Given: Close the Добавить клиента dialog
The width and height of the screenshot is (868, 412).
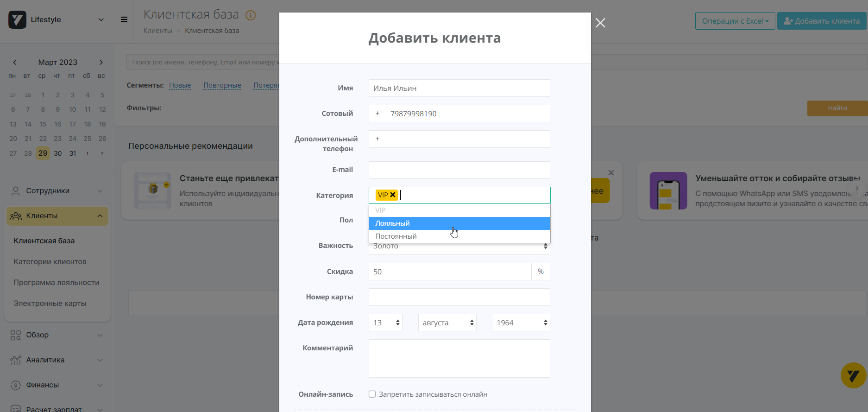Looking at the screenshot, I should [600, 23].
